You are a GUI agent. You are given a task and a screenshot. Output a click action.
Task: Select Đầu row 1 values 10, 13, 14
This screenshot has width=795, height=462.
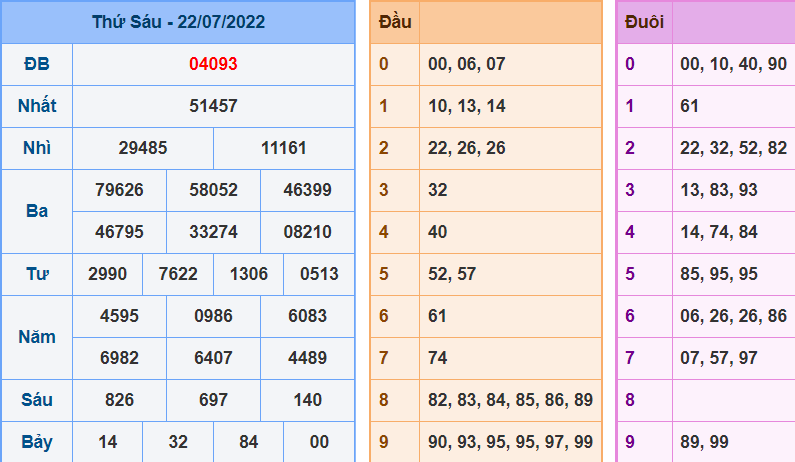tap(466, 106)
